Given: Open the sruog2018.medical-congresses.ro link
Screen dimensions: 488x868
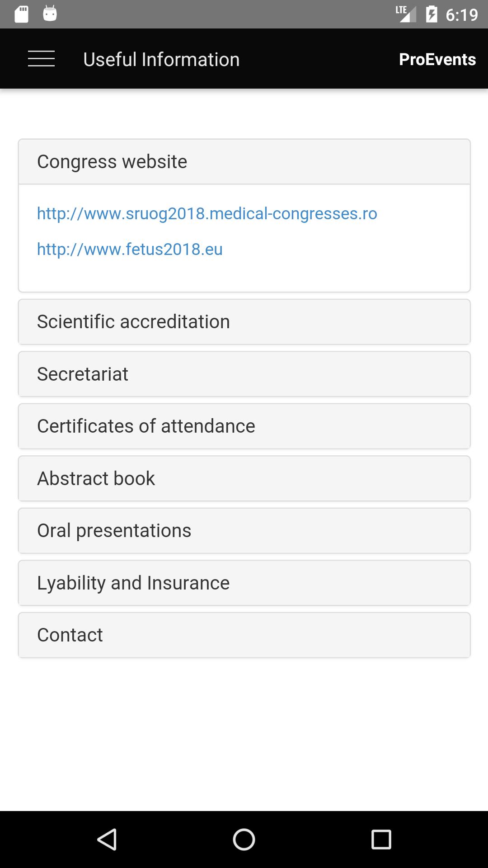Looking at the screenshot, I should tap(207, 213).
